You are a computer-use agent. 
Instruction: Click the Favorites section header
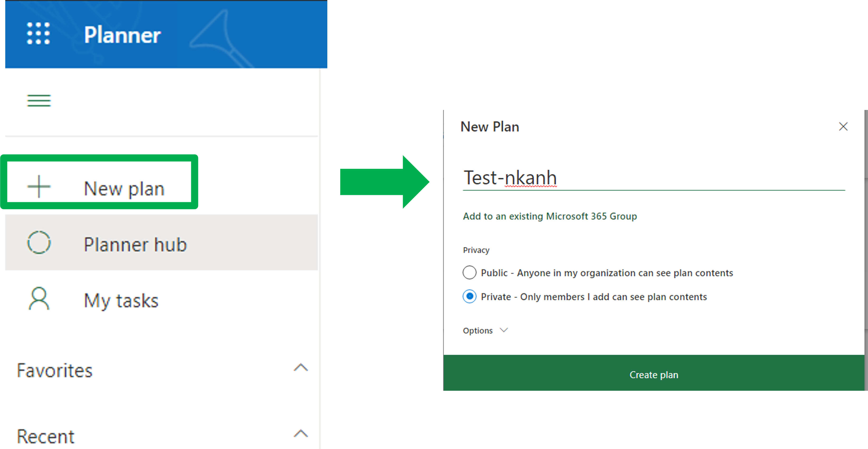[x=55, y=370]
